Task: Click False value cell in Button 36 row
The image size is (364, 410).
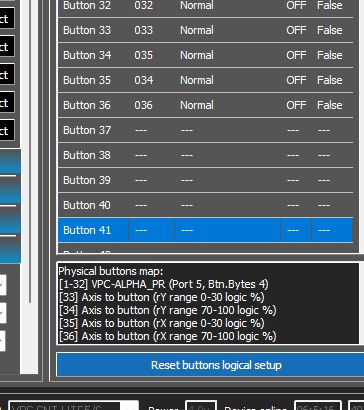Action: click(x=330, y=105)
